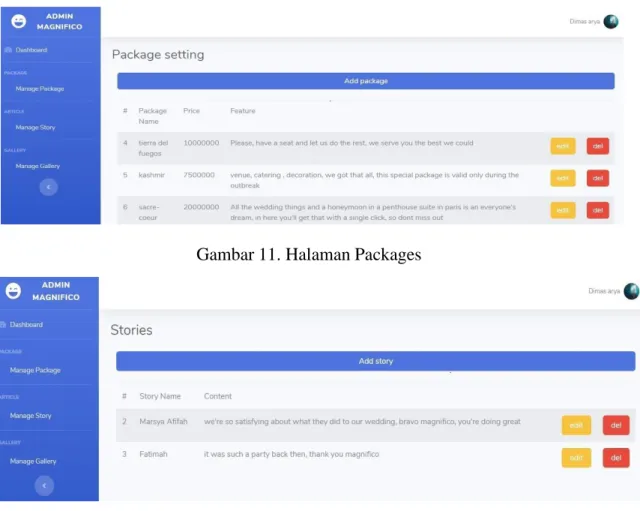The width and height of the screenshot is (640, 511).
Task: Open Manage Package in Package setting sidebar
Action: coord(40,89)
